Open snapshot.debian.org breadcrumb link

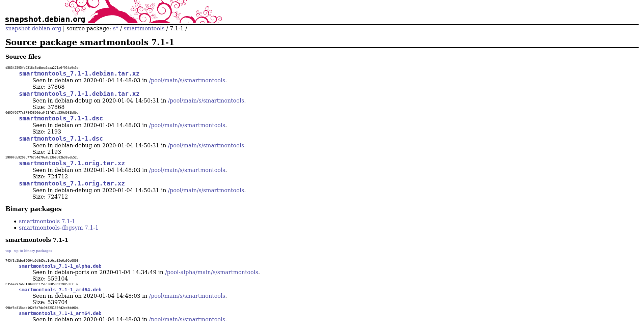coord(33,28)
